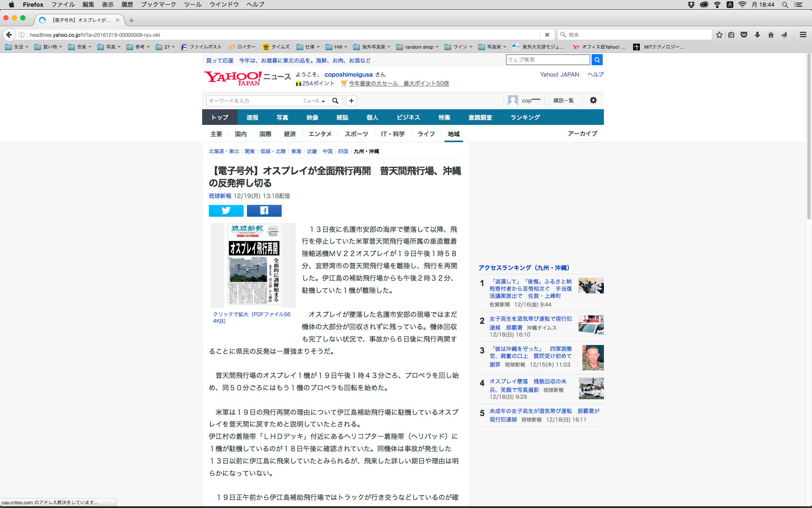Share article via Facebook button

coord(264,210)
